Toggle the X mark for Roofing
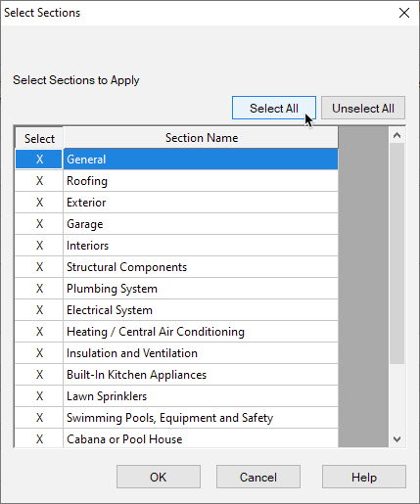 tap(39, 181)
